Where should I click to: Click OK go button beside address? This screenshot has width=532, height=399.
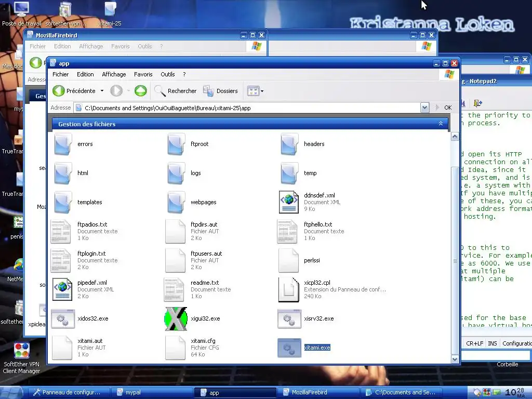444,108
